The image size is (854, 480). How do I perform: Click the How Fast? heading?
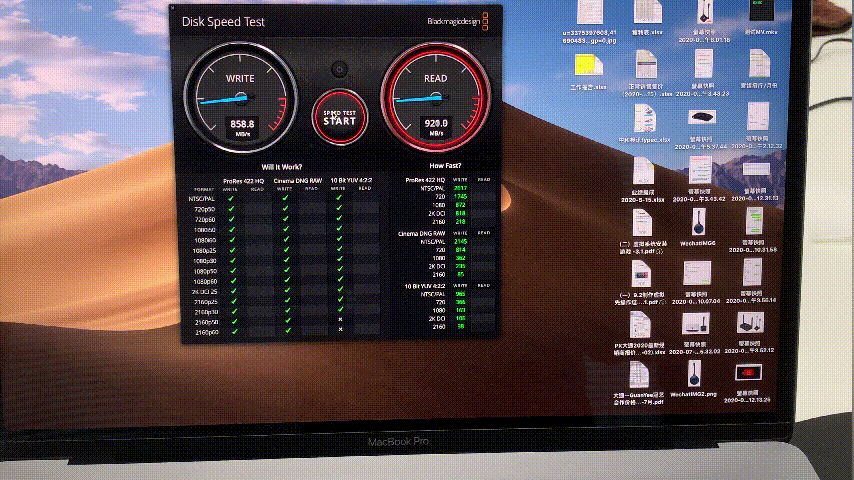point(445,166)
